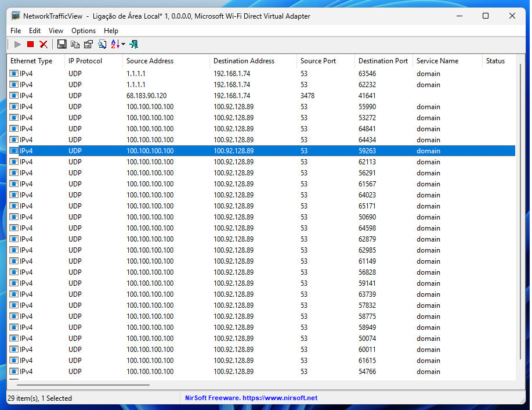The width and height of the screenshot is (532, 410).
Task: Click source address 68.183.90.120
Action: (147, 95)
